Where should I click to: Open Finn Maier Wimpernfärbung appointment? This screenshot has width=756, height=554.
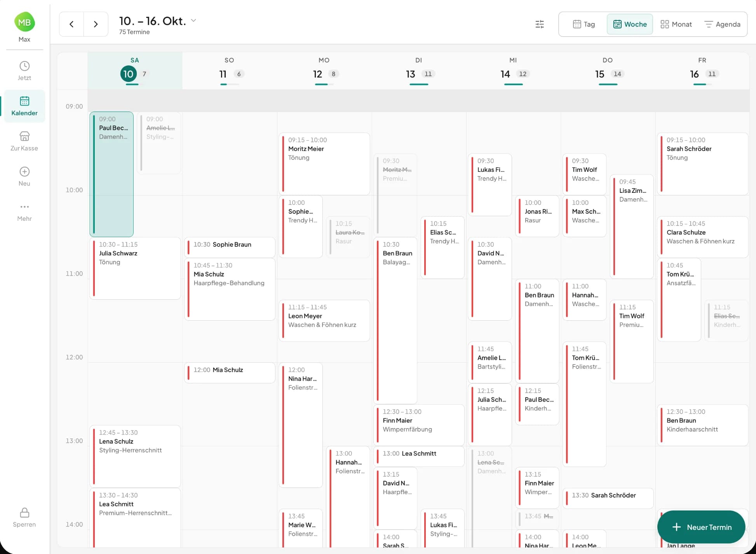(x=419, y=425)
